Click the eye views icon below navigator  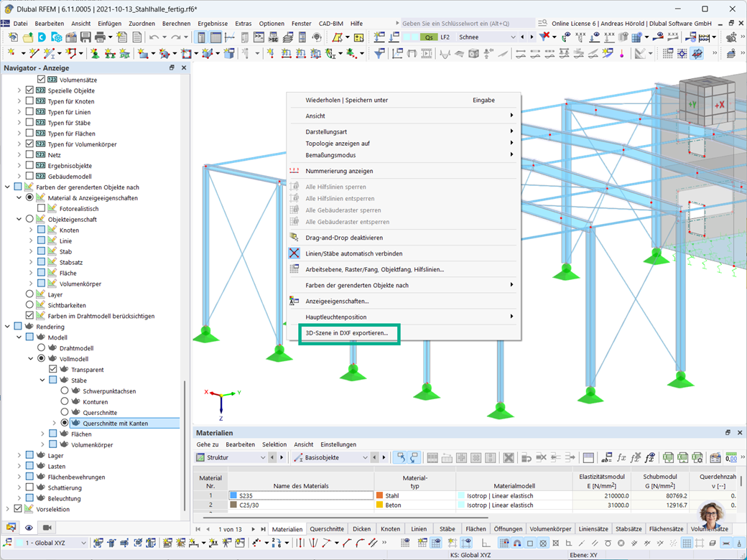click(29, 527)
